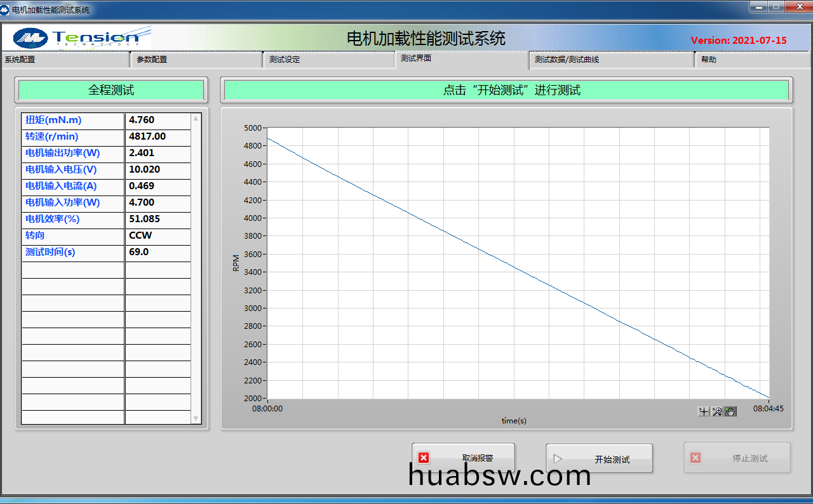The image size is (813, 504).
Task: Click the Tension Technology logo
Action: coord(83,38)
